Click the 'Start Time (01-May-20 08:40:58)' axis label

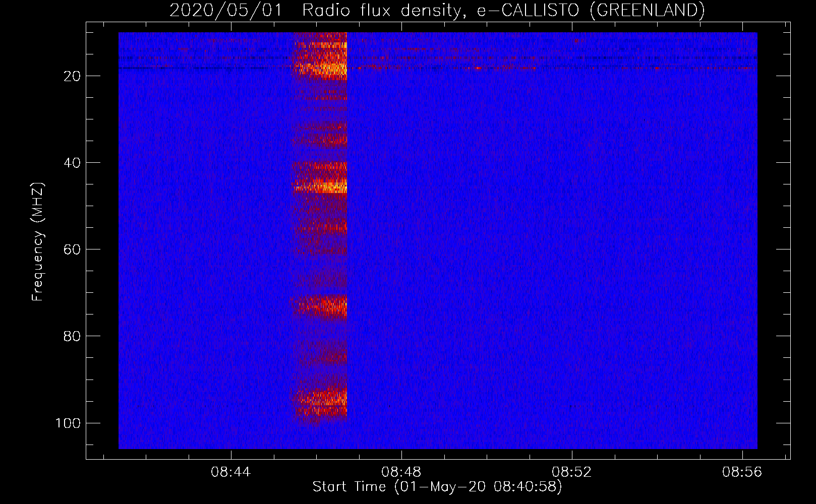pyautogui.click(x=437, y=487)
